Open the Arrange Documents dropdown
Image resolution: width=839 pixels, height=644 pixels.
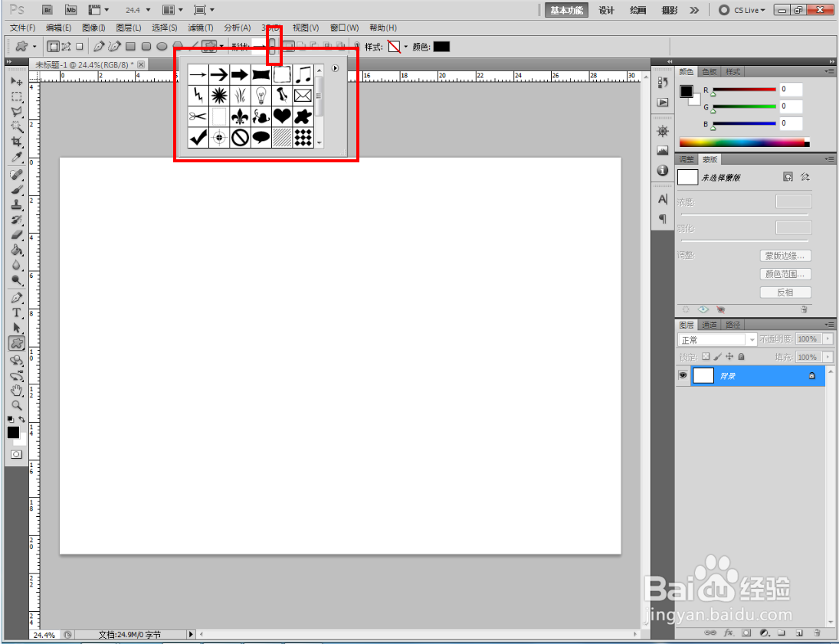pyautogui.click(x=172, y=10)
